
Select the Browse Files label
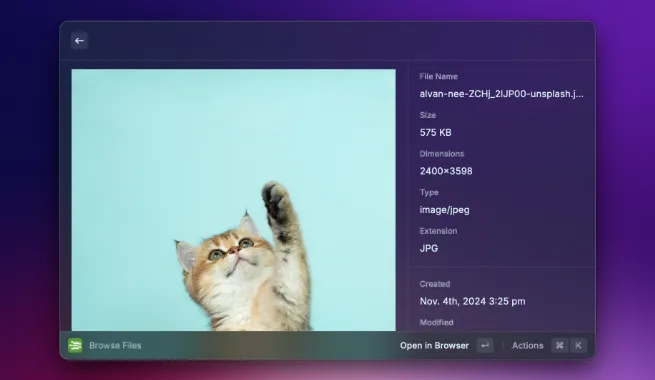(x=115, y=345)
